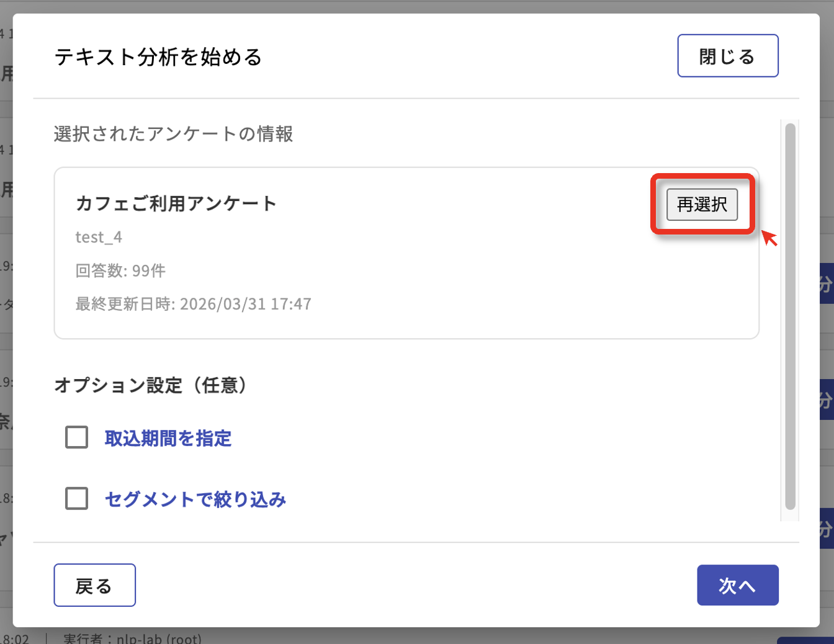The image size is (834, 644).
Task: Click the 最終更新日時 timestamp line
Action: (193, 304)
